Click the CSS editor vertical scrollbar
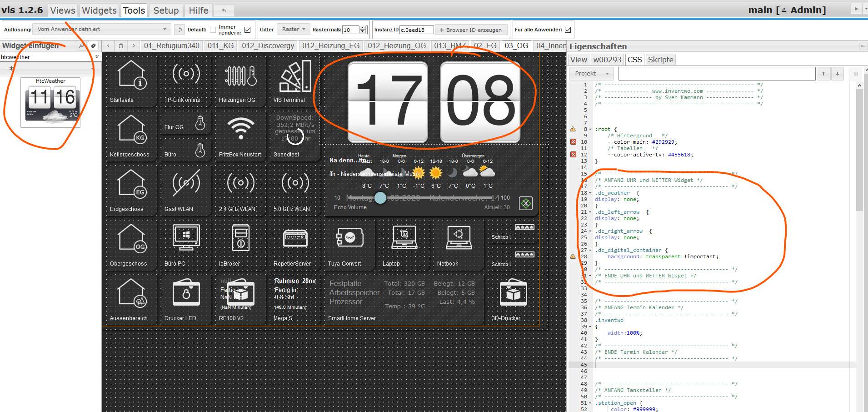 [x=859, y=150]
